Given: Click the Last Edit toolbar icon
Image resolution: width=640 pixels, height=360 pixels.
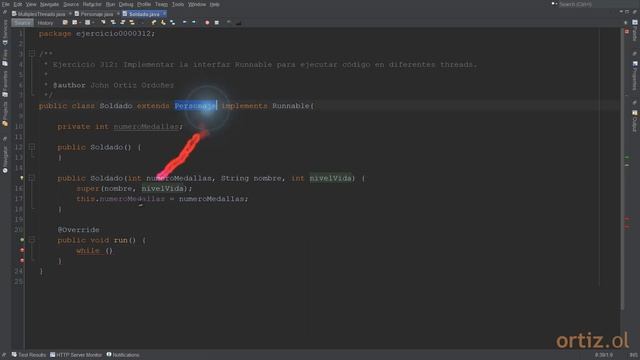Looking at the screenshot, I should [x=65, y=22].
